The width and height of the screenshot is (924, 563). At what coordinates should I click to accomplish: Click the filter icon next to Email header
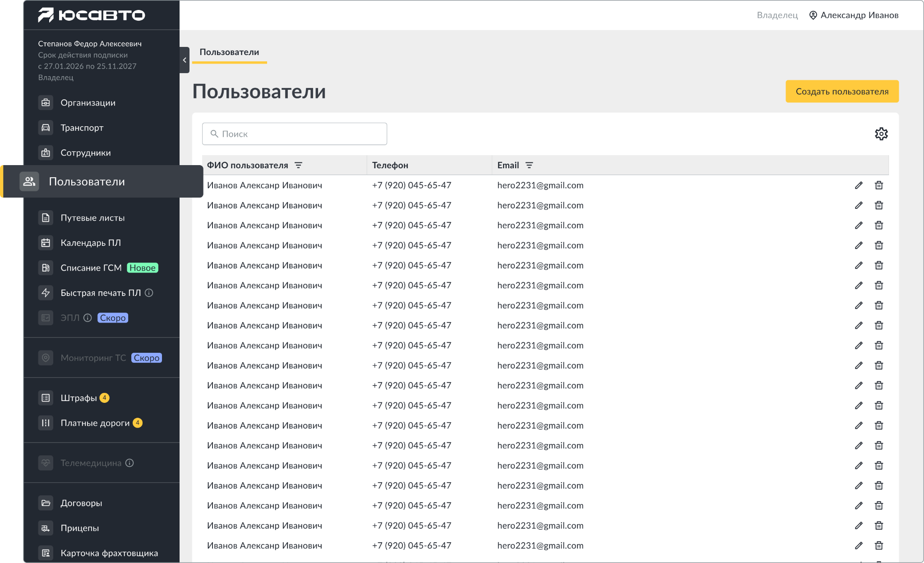529,165
